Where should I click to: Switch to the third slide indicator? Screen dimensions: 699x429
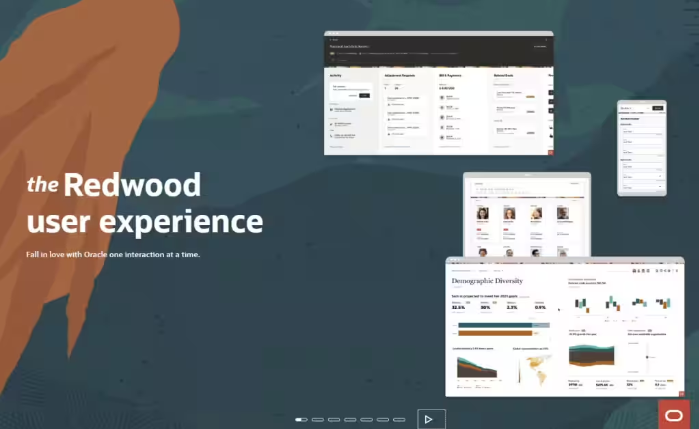click(334, 420)
